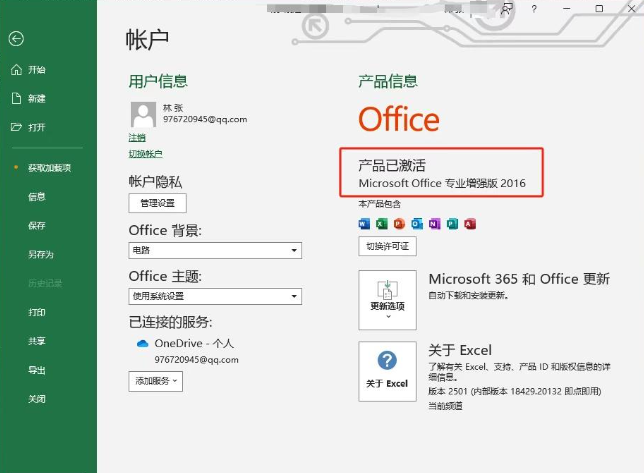Open the Office 主题 dropdown

215,296
